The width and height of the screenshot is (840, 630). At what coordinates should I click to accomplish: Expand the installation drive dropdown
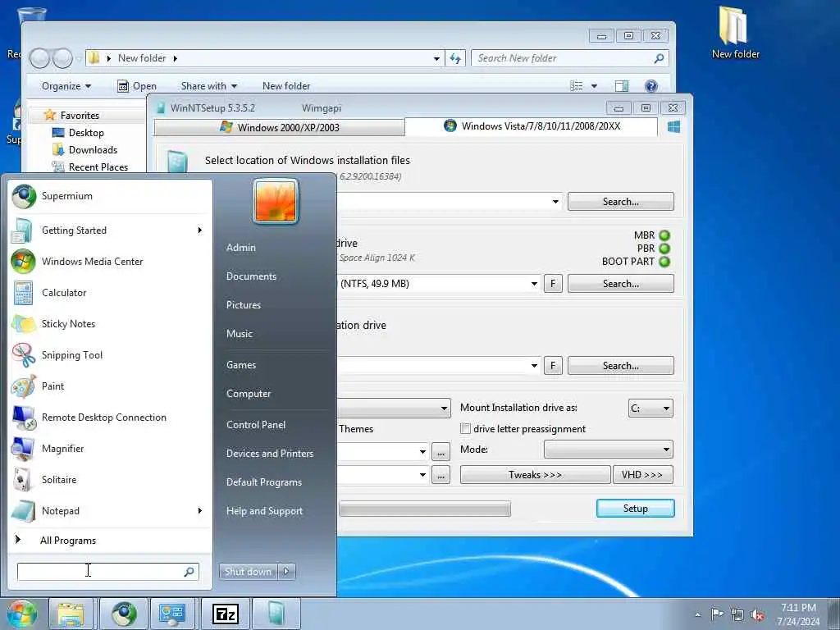coord(534,365)
